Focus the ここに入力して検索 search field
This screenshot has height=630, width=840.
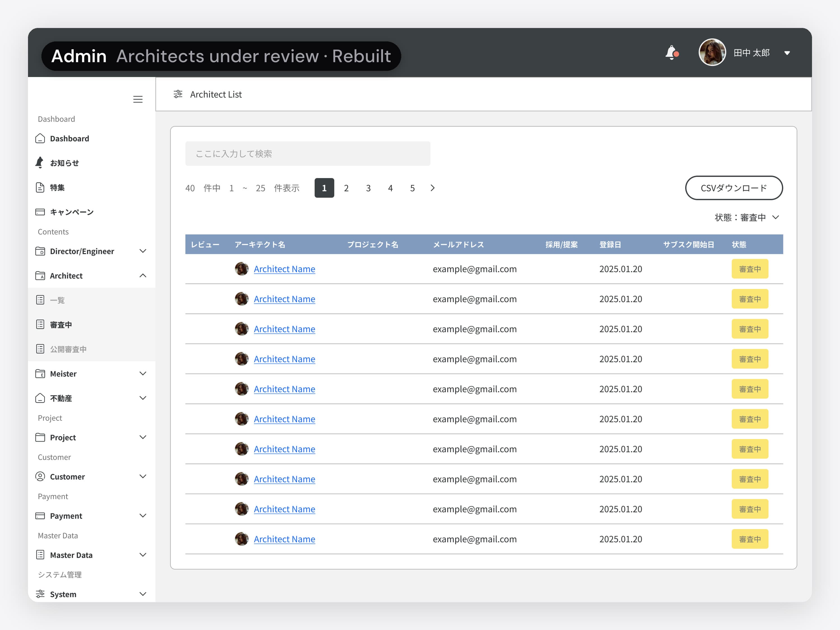point(308,153)
